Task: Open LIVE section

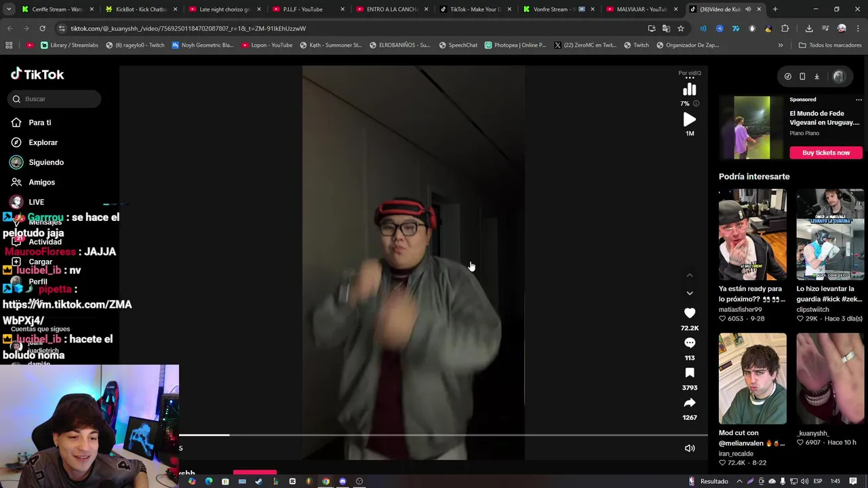Action: click(x=36, y=202)
